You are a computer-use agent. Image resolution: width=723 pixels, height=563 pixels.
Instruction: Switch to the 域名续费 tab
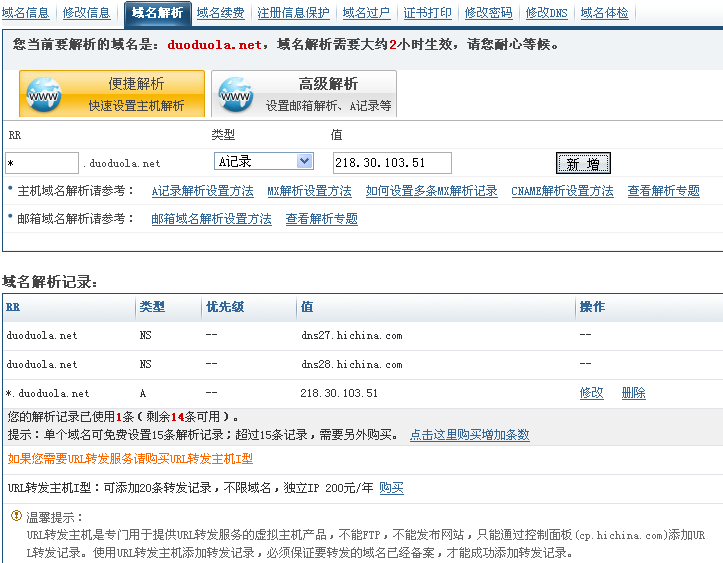coord(220,13)
